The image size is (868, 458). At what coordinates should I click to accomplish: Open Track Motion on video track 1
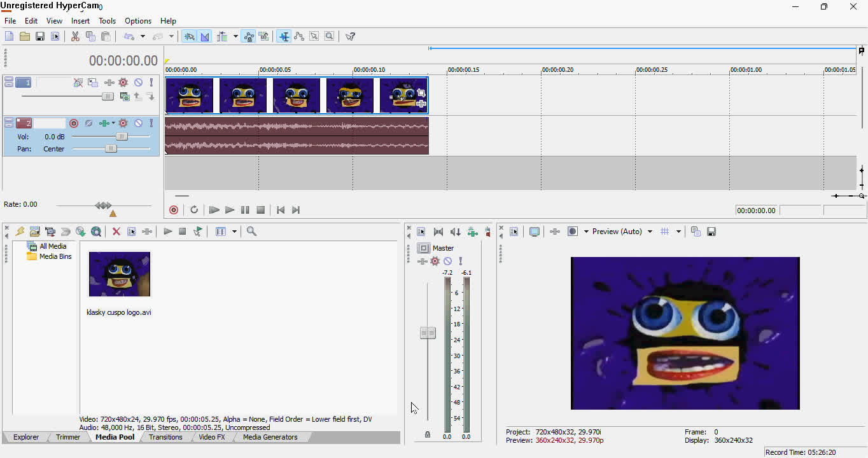pyautogui.click(x=93, y=83)
